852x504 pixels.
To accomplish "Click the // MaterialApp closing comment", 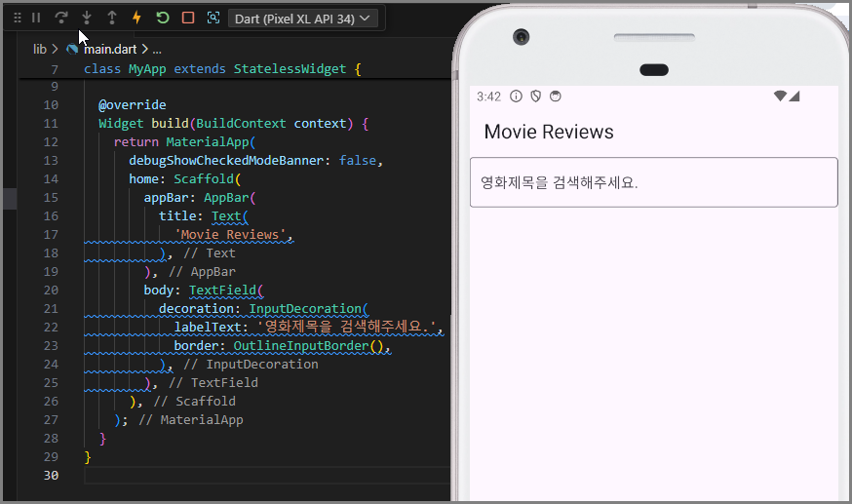I will (191, 420).
